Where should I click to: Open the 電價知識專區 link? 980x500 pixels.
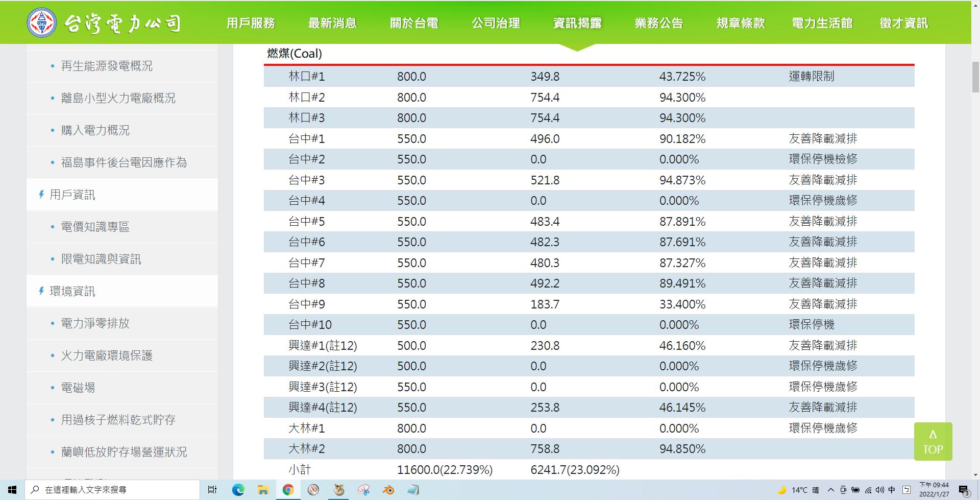pyautogui.click(x=95, y=227)
